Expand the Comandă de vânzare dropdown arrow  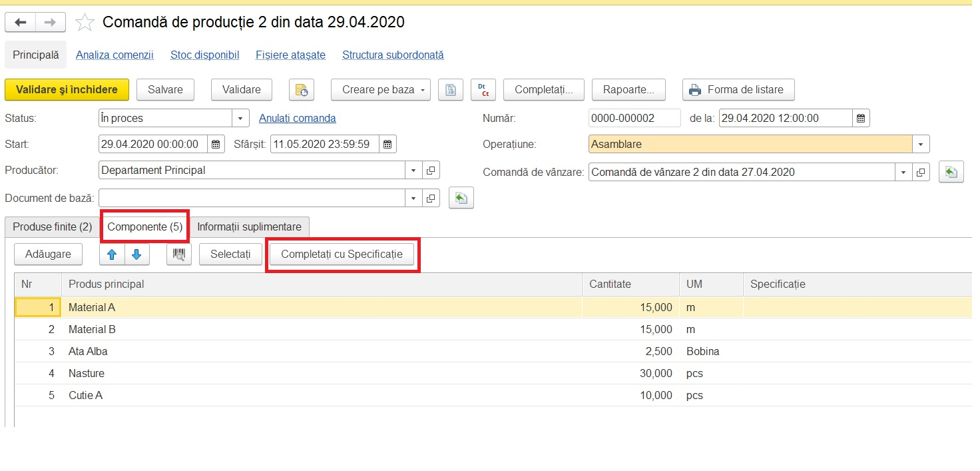903,173
